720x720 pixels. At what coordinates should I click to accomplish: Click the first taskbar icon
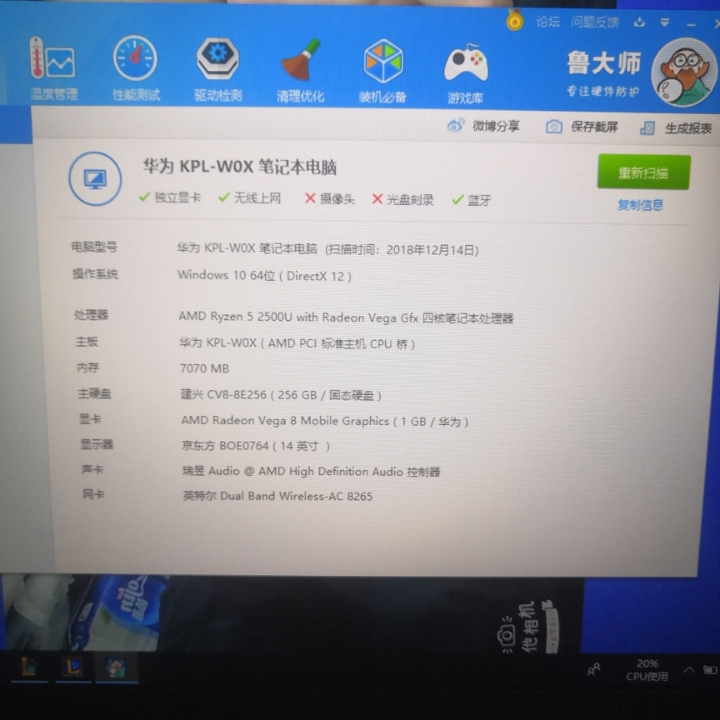pyautogui.click(x=29, y=667)
